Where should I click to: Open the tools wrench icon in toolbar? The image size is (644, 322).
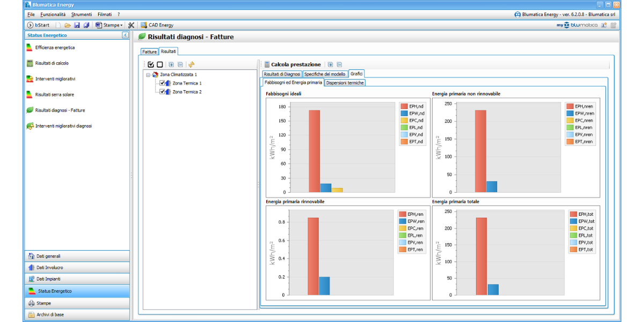131,25
